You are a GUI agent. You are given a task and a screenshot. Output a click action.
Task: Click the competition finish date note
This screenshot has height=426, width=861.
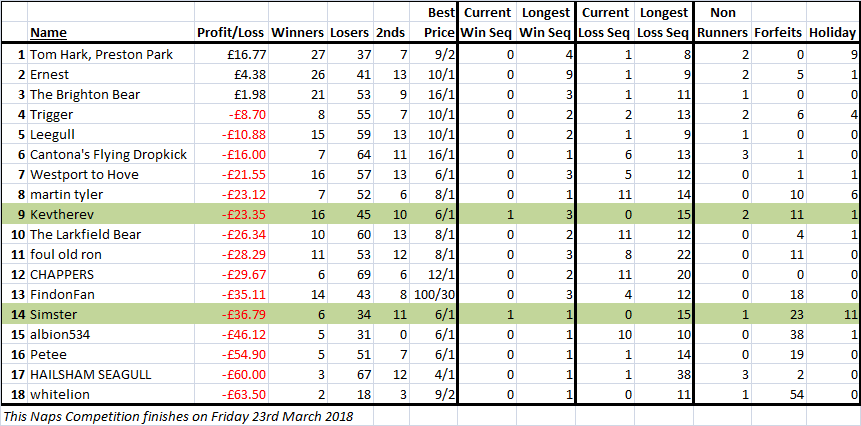coord(178,416)
